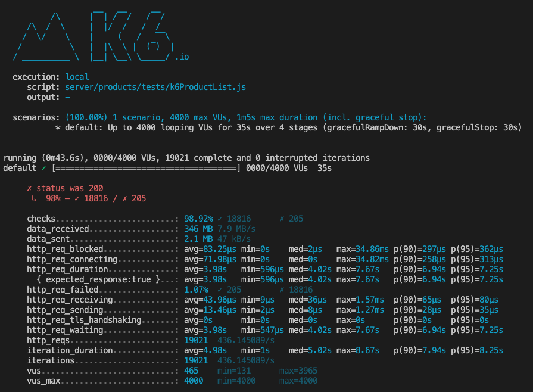533x392 pixels.
Task: Click the 'http_req_waiting' metric label
Action: coord(65,331)
